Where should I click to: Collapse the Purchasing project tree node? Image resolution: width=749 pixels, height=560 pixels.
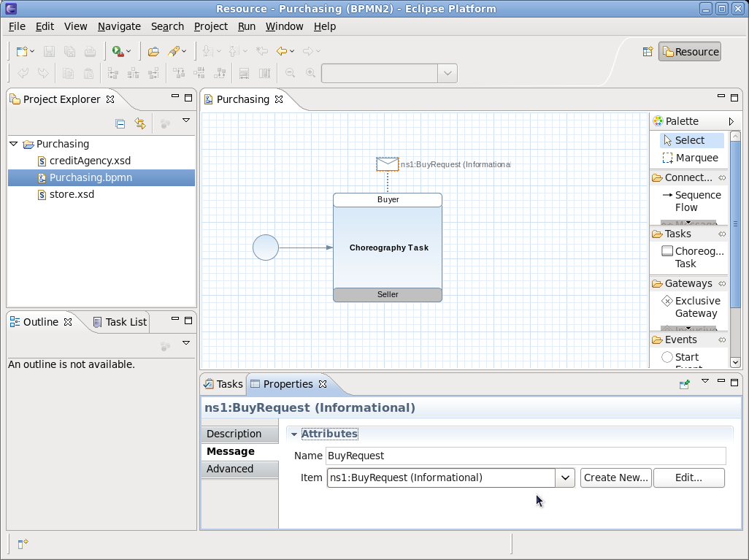14,144
